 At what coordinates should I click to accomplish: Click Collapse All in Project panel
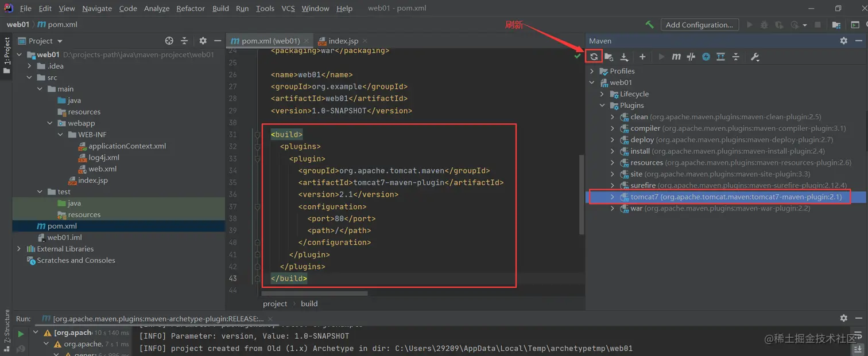point(184,41)
